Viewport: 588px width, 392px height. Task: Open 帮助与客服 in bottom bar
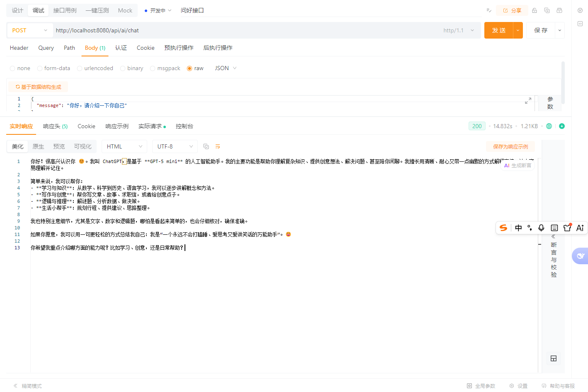pos(558,386)
